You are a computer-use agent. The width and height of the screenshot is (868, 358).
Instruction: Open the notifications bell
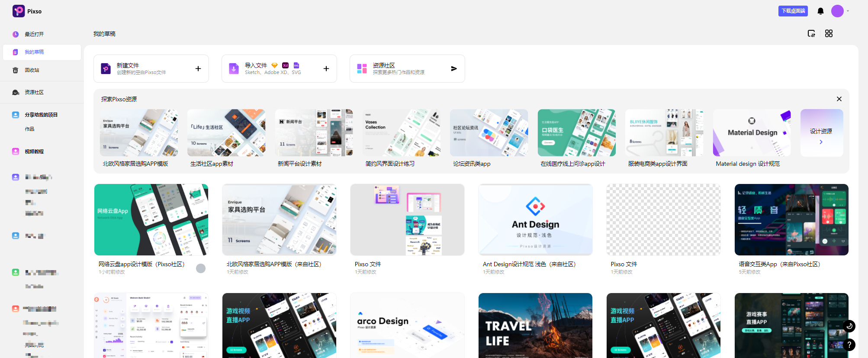tap(820, 11)
